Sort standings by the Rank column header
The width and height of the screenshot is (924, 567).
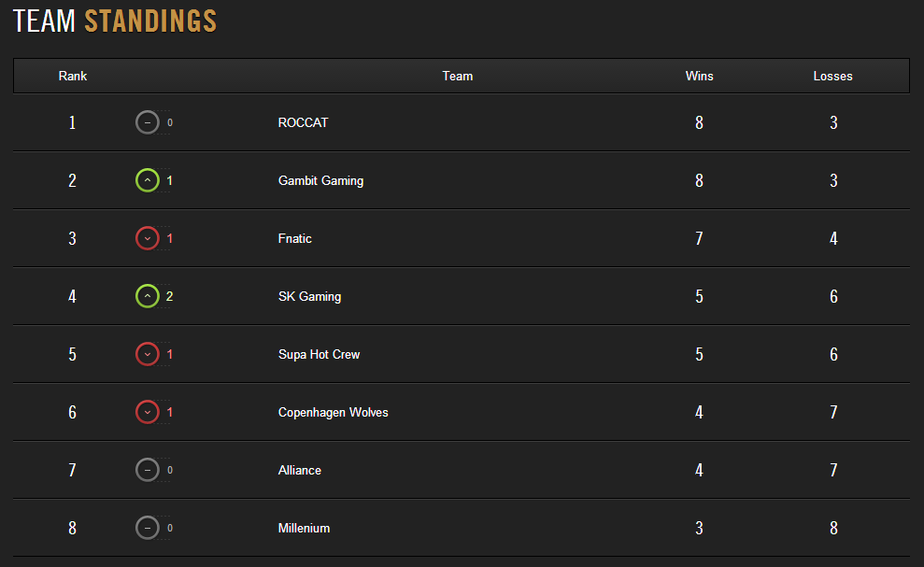[x=73, y=76]
